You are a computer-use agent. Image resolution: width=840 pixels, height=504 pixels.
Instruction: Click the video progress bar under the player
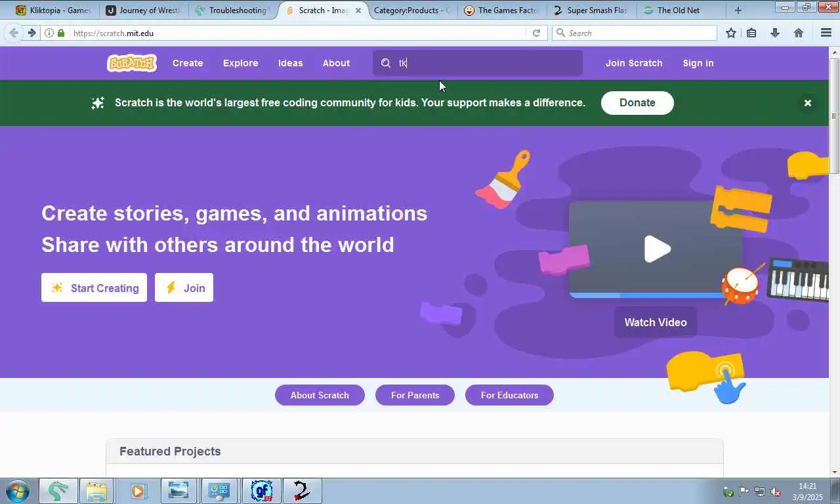(656, 295)
